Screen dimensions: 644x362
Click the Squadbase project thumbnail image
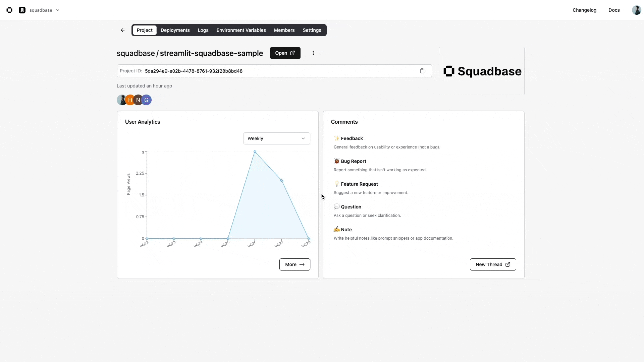click(x=481, y=71)
